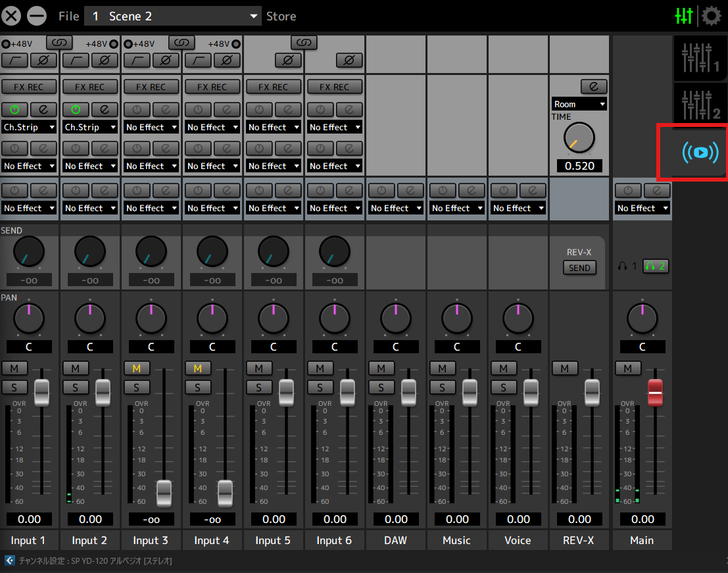Click the green mixer faders icon
The width and height of the screenshot is (728, 573).
[x=684, y=16]
